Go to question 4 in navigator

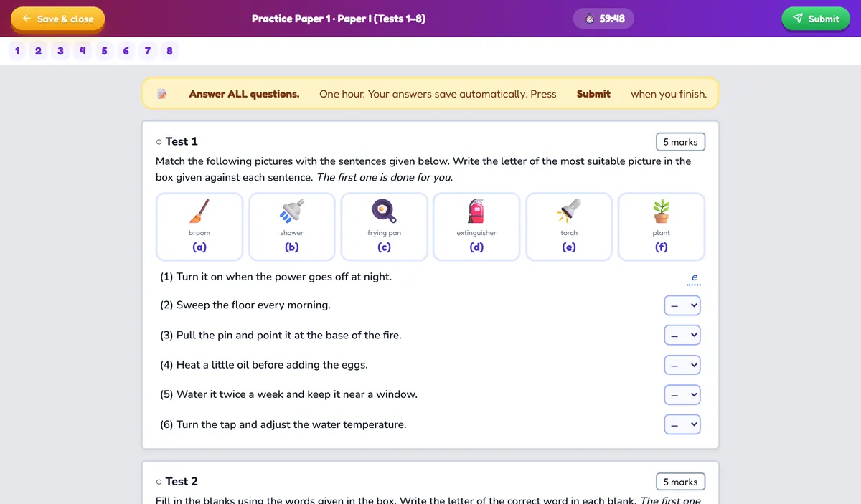coord(83,51)
